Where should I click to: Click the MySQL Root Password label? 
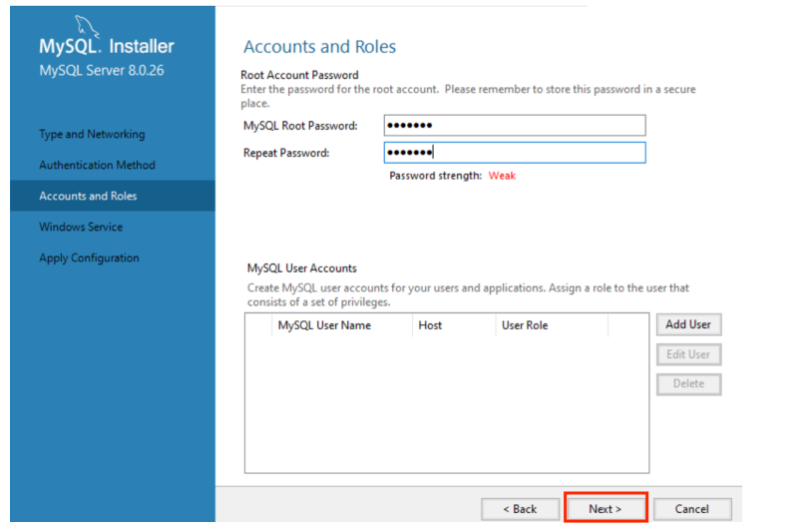[x=300, y=126]
